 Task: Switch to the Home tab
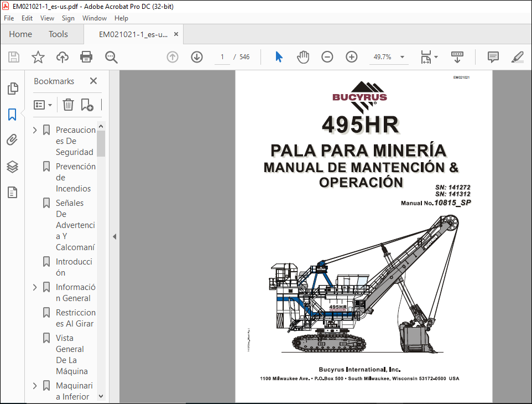[x=20, y=34]
